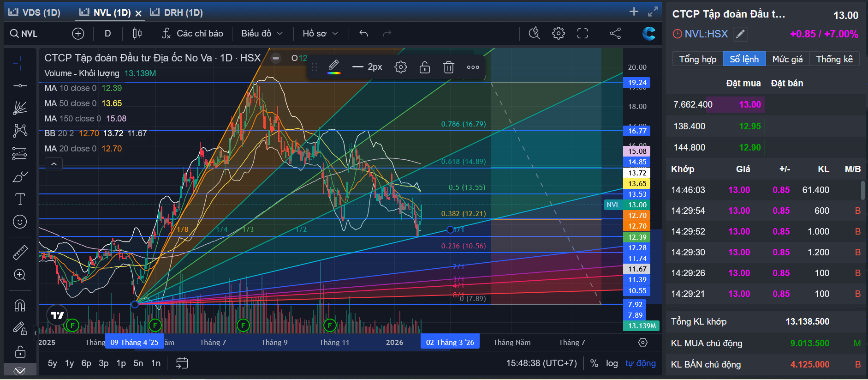Click the candlestick chart style icon

coord(137,33)
